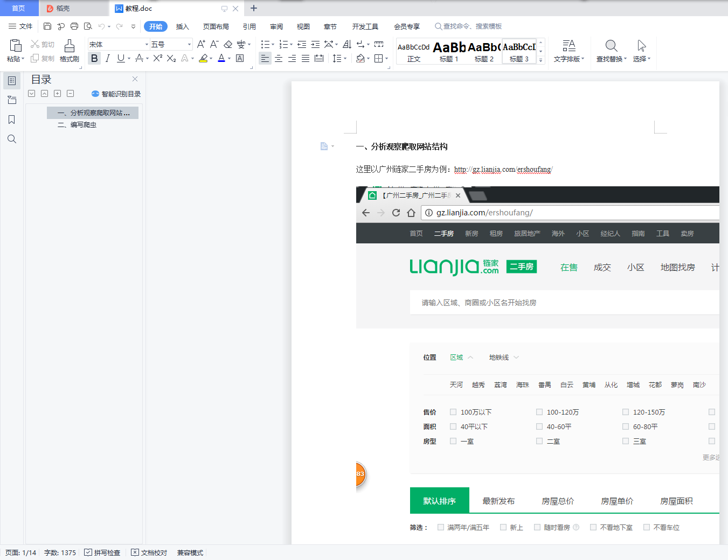Click the highlight color yellow swatch
This screenshot has width=728, height=560.
[x=203, y=58]
